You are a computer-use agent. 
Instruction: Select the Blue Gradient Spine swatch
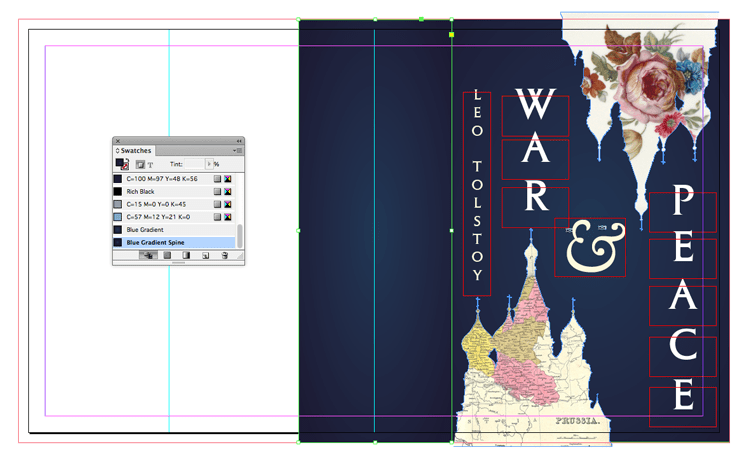click(174, 243)
